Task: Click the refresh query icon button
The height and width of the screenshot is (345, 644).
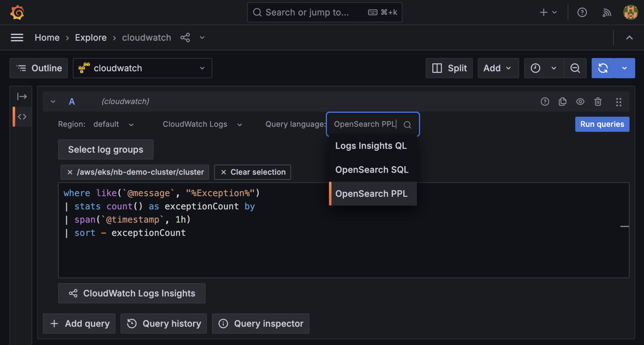Action: tap(603, 68)
